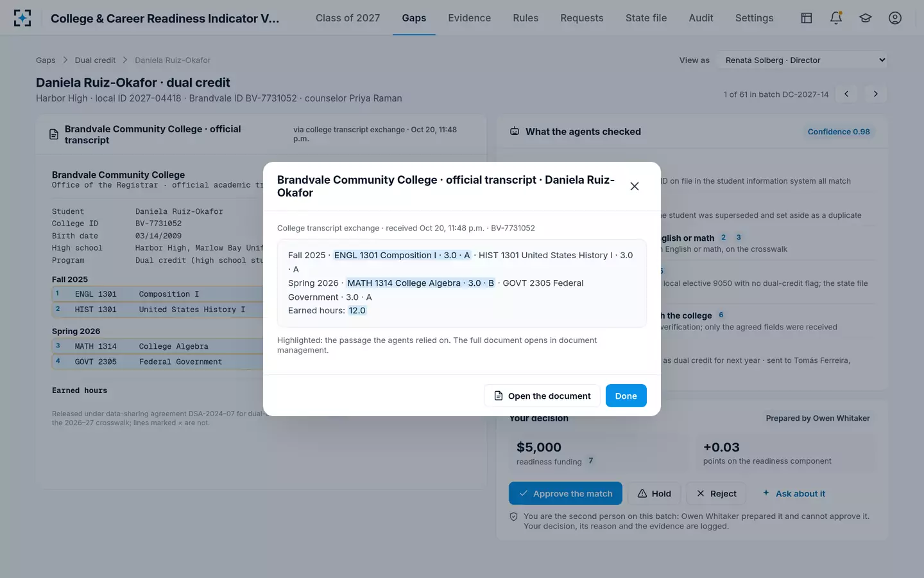Select GOVT 2305 transcript row
This screenshot has height=578, width=924.
(x=158, y=362)
